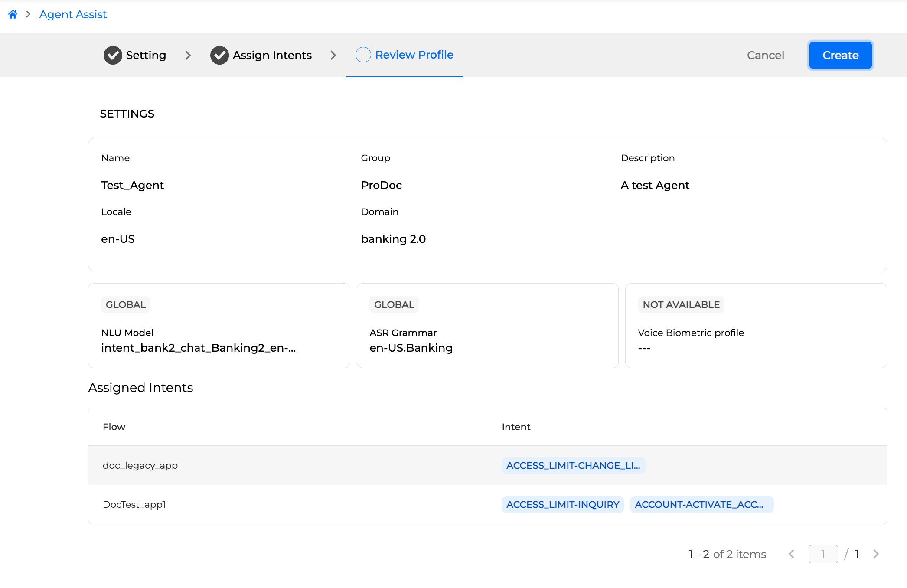The width and height of the screenshot is (907, 588).
Task: Open the Agent Assist breadcrumb link
Action: click(73, 14)
